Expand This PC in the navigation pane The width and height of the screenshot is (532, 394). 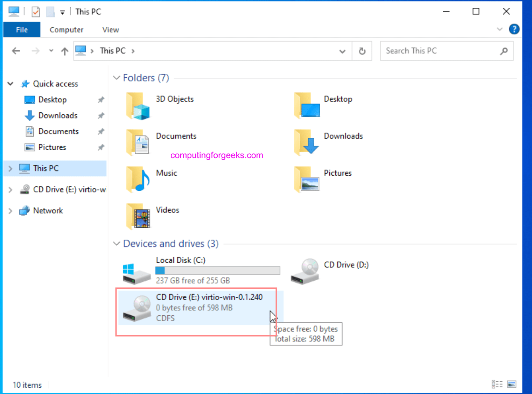click(10, 168)
